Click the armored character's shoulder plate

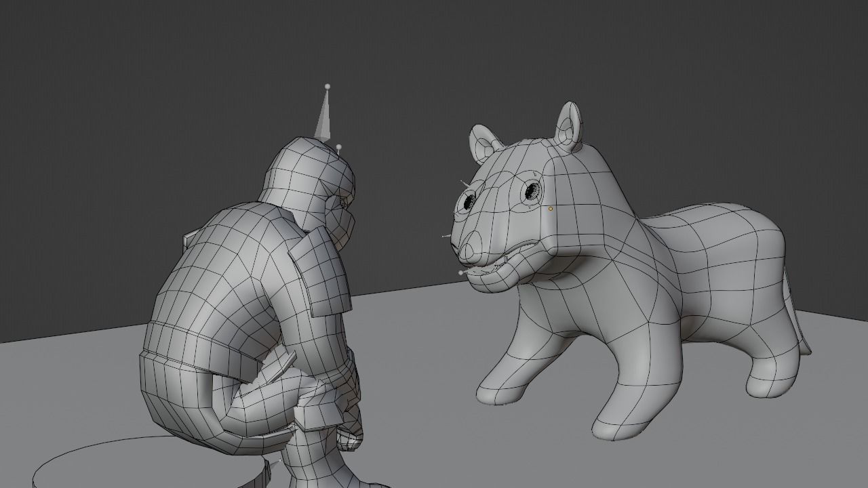pos(320,272)
